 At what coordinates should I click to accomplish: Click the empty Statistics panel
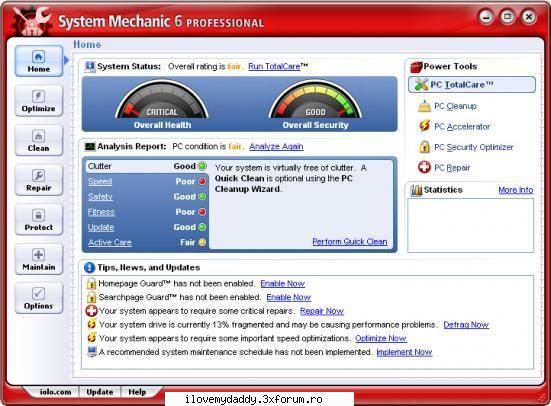click(471, 225)
